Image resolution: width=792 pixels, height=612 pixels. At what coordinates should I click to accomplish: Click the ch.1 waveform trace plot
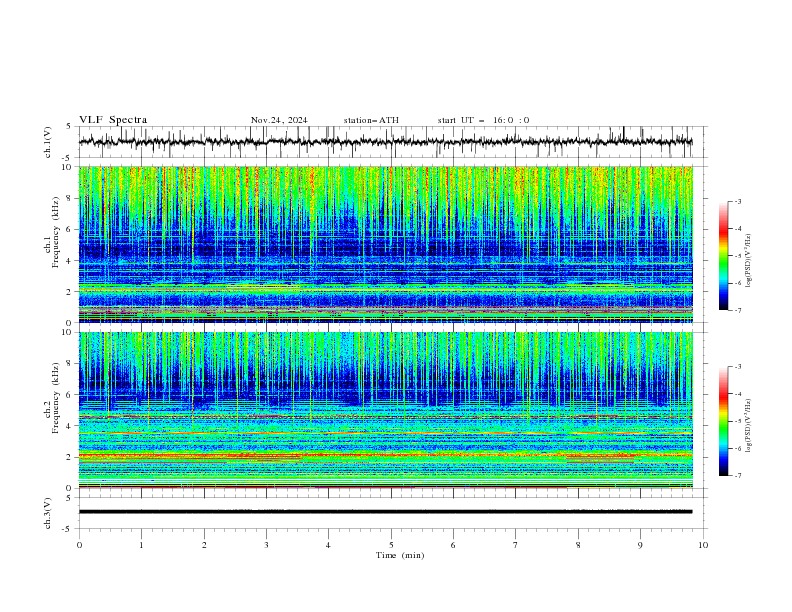[x=385, y=142]
